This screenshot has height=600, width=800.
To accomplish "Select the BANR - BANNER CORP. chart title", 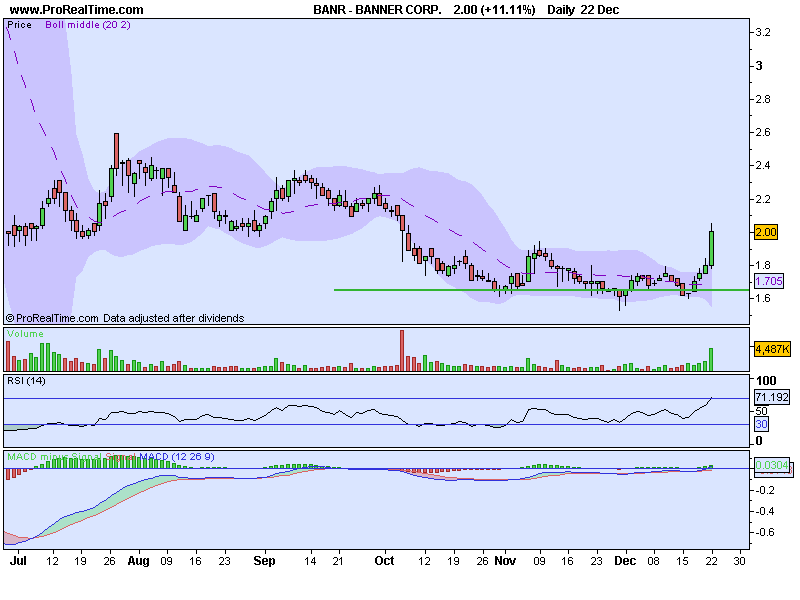I will (377, 10).
